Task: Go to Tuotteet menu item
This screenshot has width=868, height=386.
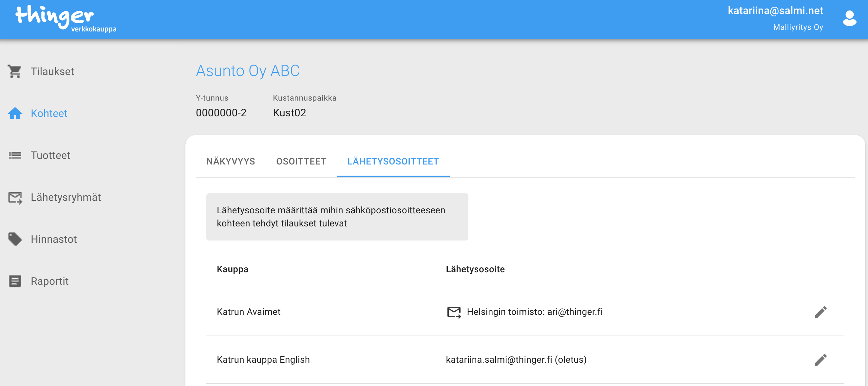Action: click(x=50, y=155)
